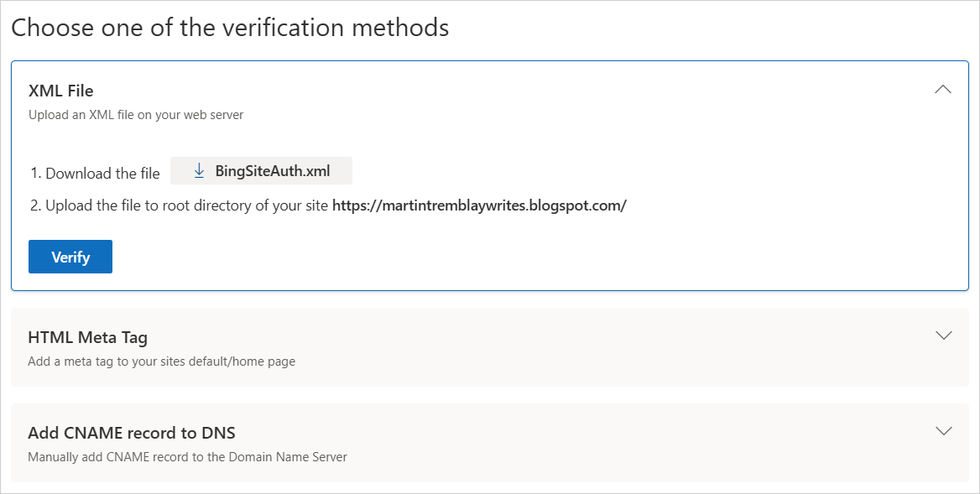
Task: Open Add CNAME record to DNS method
Action: [x=132, y=434]
